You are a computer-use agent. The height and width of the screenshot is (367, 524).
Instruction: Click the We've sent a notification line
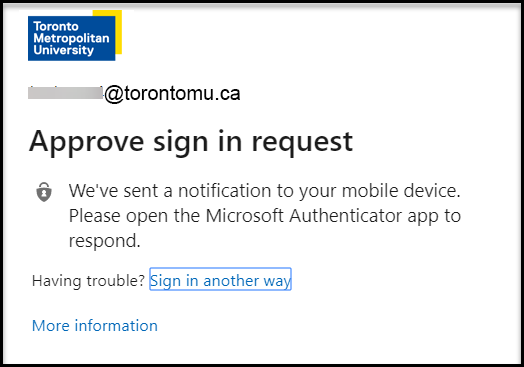(x=265, y=191)
